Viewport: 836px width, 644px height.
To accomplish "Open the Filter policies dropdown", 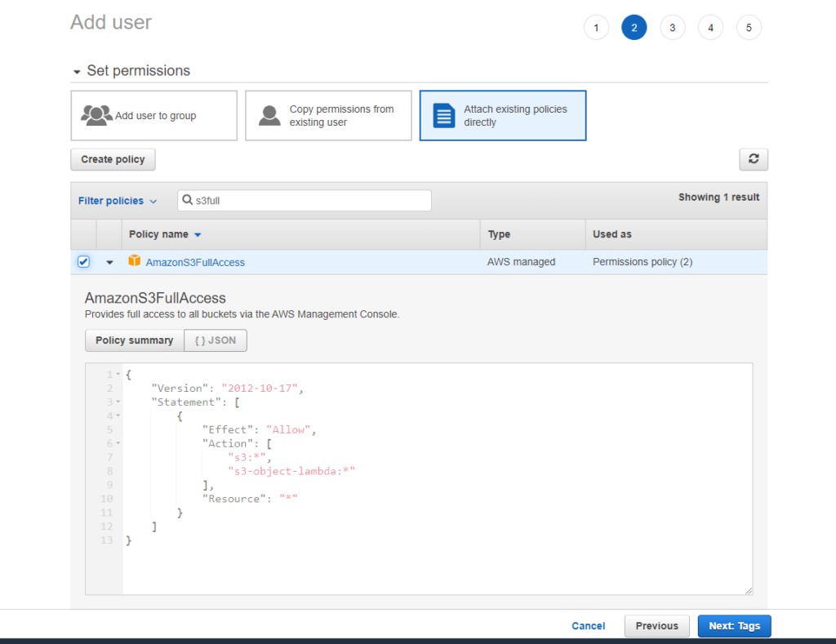I will pos(118,201).
